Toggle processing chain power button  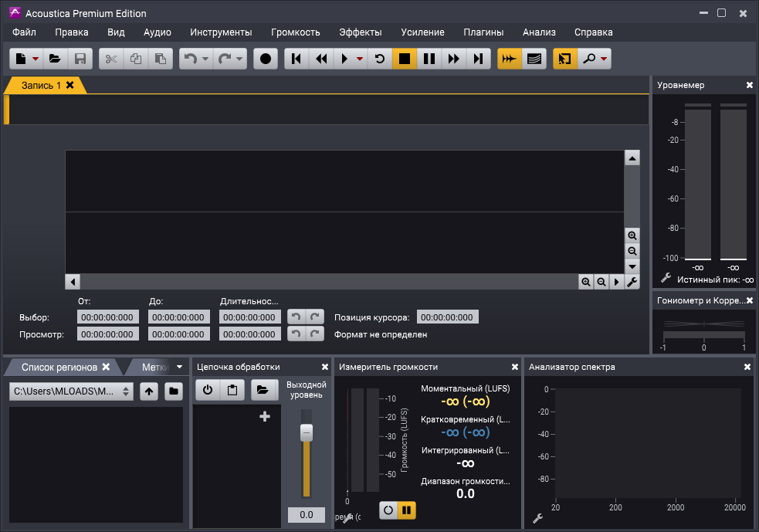208,391
